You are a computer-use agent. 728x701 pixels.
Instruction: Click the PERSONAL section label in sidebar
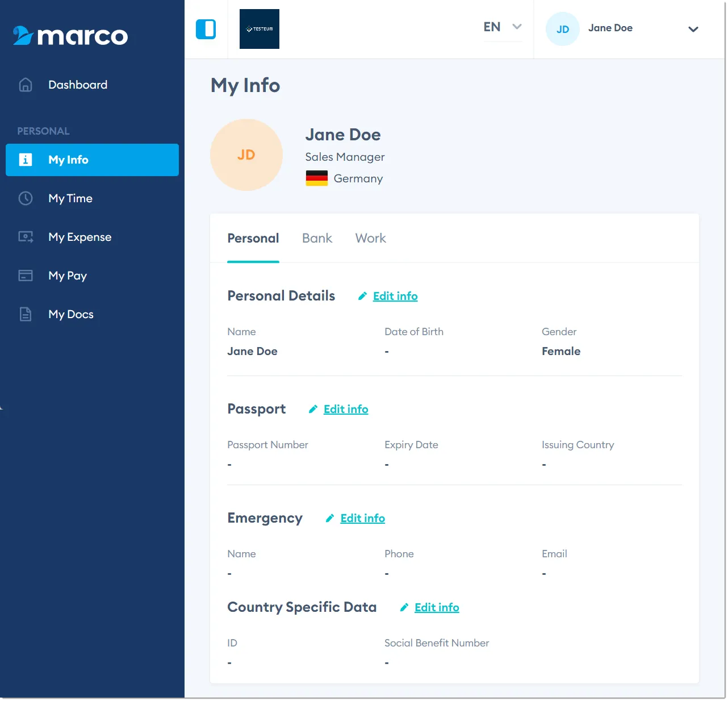tap(43, 131)
